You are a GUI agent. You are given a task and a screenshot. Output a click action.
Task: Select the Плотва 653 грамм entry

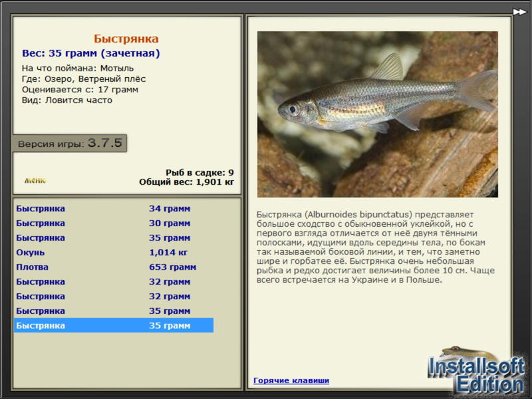click(114, 267)
